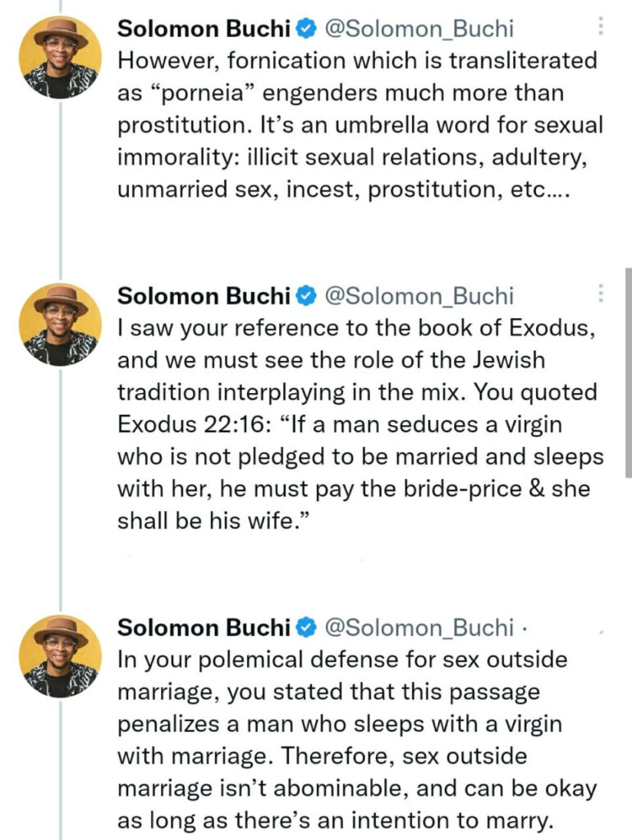Image resolution: width=632 pixels, height=840 pixels.
Task: Open the @Solomon_Buchi handle in the third tweet
Action: [419, 628]
